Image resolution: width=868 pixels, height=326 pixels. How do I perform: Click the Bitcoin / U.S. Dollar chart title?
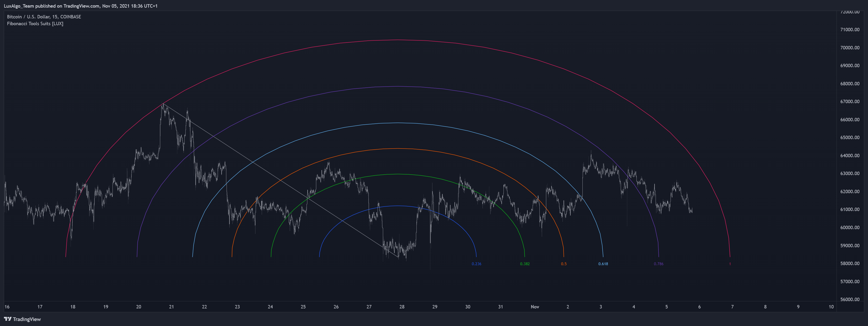44,17
